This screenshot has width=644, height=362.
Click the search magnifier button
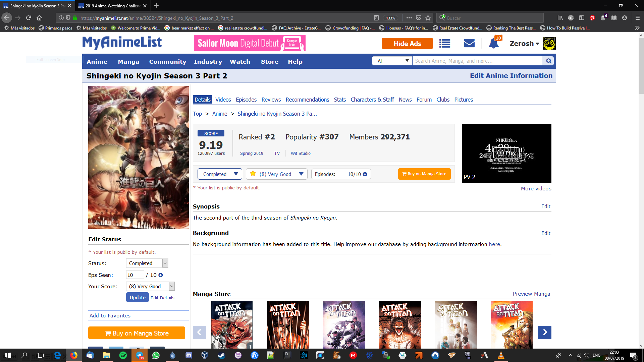[549, 61]
